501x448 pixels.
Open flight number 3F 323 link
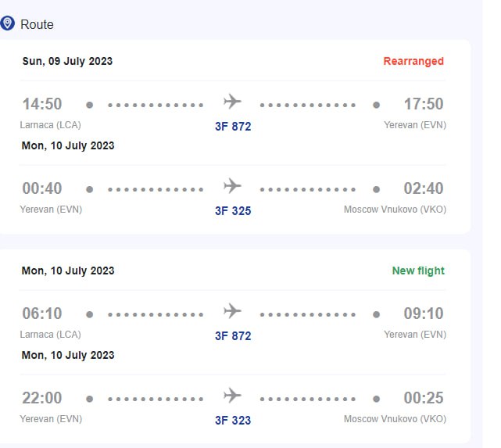click(233, 421)
